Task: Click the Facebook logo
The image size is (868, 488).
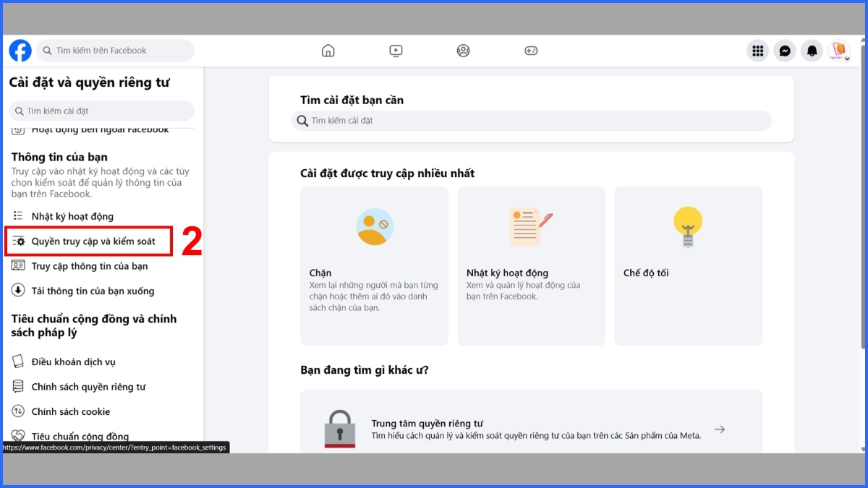Action: click(20, 51)
